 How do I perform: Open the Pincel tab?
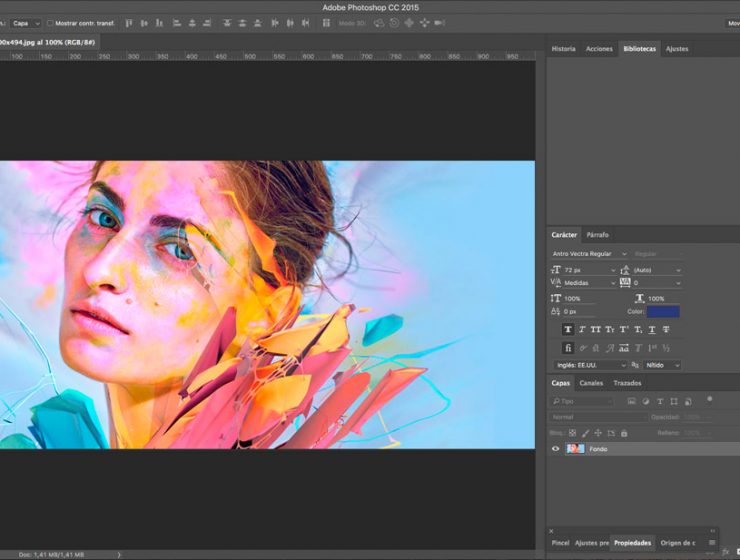pos(560,543)
